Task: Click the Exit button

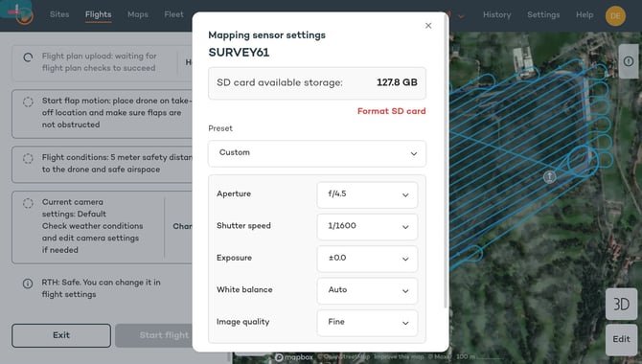Action: click(61, 335)
